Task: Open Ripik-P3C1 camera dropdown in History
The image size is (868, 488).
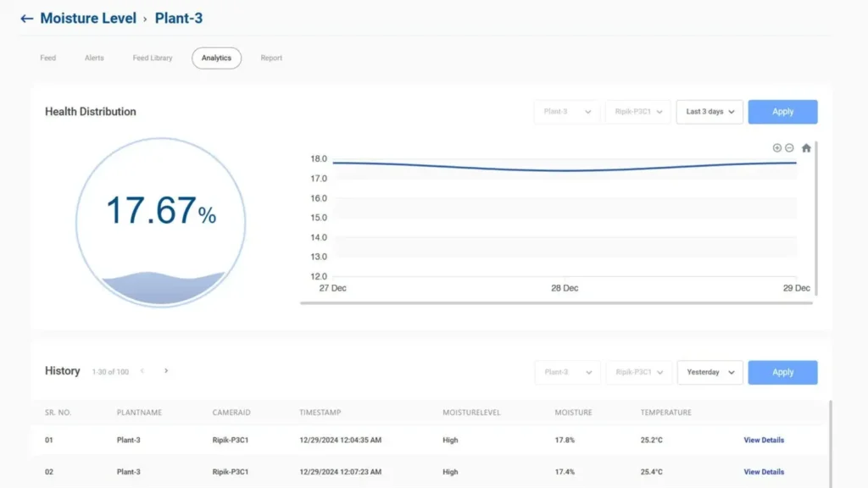Action: pyautogui.click(x=638, y=373)
